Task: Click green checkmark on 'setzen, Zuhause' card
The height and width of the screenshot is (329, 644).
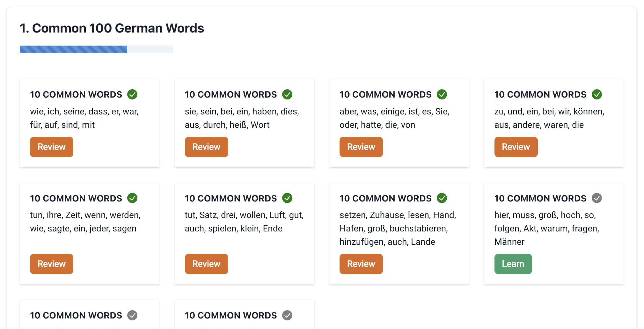Action: pos(442,198)
